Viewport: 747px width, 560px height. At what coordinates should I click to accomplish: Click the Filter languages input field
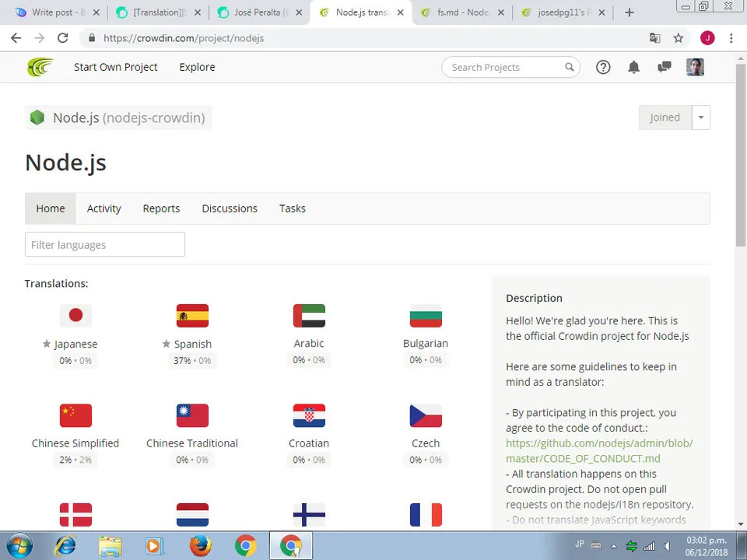click(105, 244)
